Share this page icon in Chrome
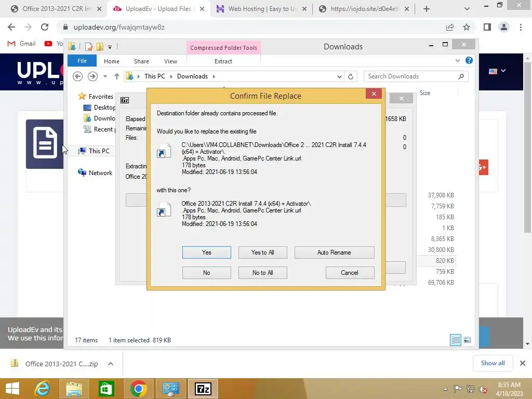This screenshot has width=532, height=399. 450,27
